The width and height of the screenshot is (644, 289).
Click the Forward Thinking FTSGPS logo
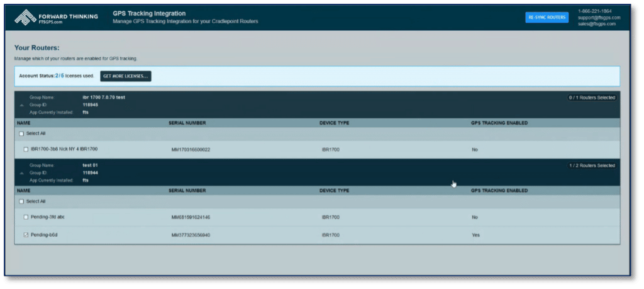[56, 17]
